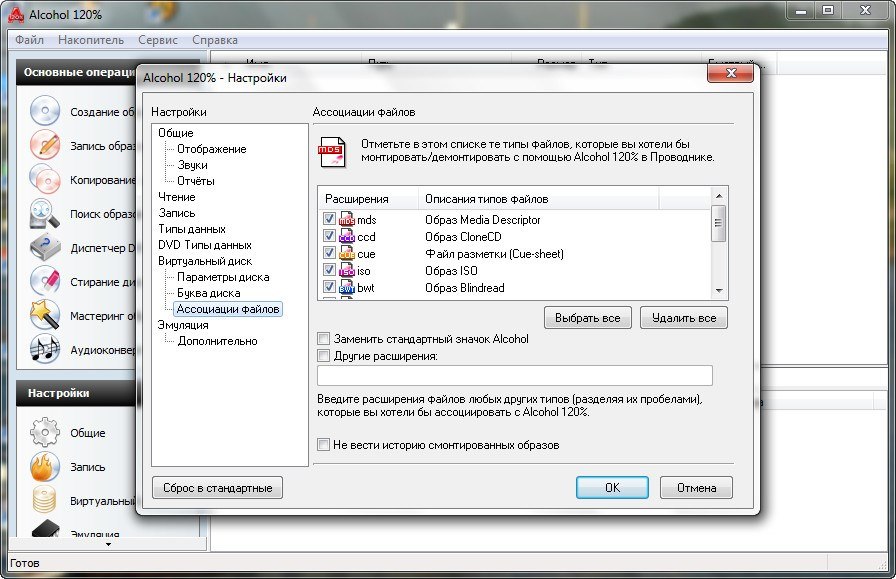Click 'Сброс в стандартные' button
Viewport: 896px width, 579px height.
(x=217, y=488)
